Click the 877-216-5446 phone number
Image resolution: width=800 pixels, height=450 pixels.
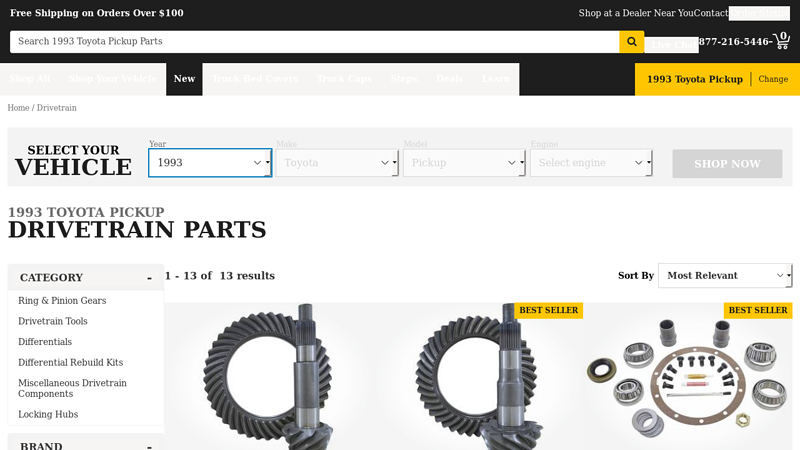pos(735,42)
